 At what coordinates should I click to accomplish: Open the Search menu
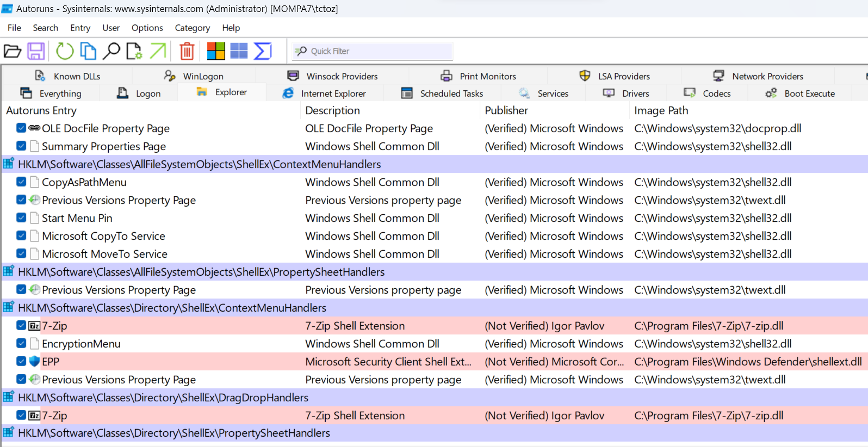click(45, 28)
